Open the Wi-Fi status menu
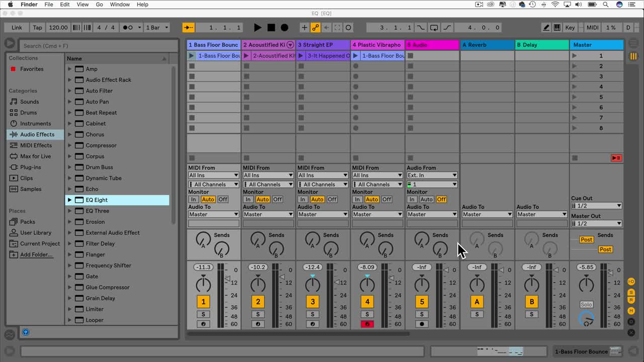This screenshot has width=644, height=362. click(x=555, y=5)
